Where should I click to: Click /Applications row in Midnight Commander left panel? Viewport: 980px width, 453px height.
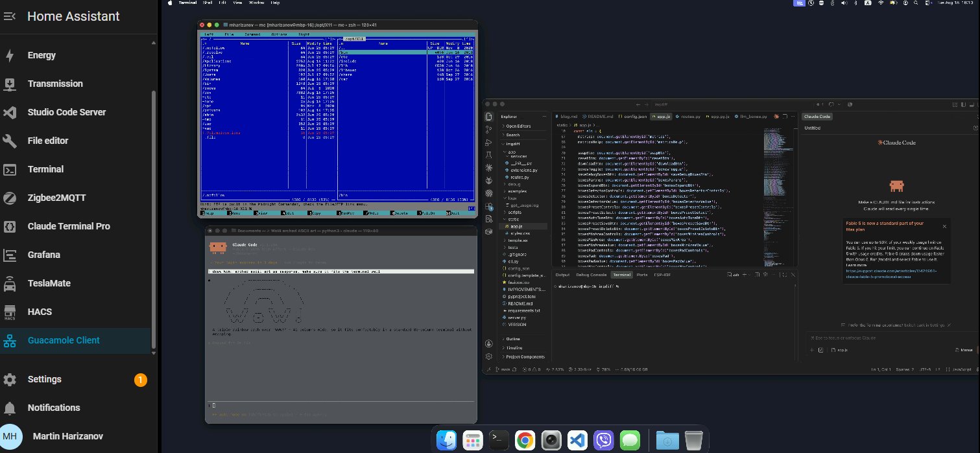coord(269,61)
